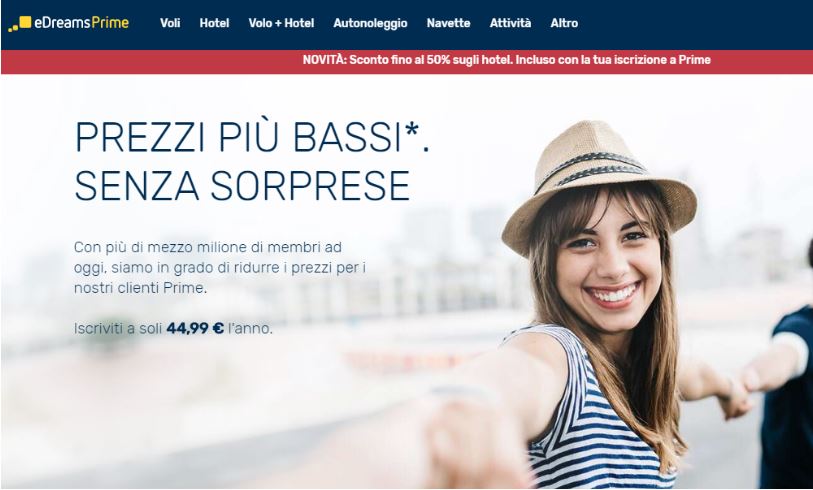Select Volo + Hotel in navigation

click(x=281, y=23)
